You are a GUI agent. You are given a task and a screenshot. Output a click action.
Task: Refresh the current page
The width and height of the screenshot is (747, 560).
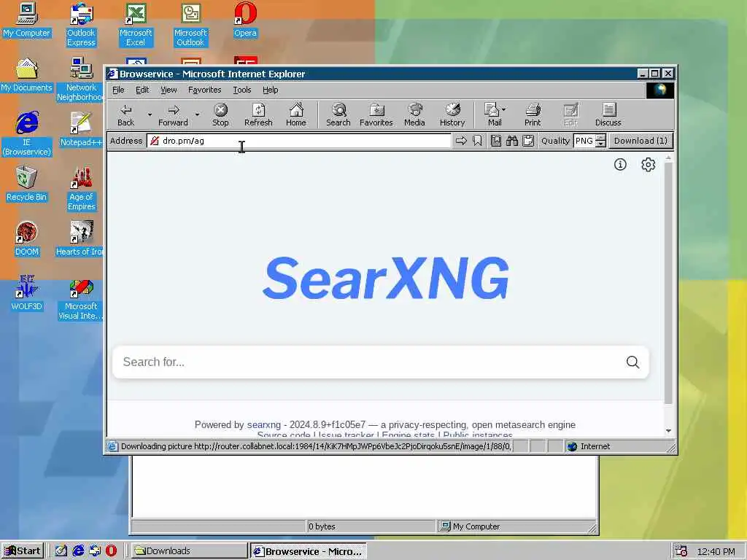[x=258, y=115]
